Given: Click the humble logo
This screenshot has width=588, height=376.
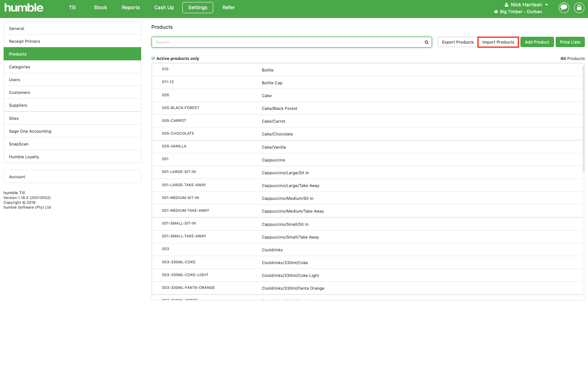Looking at the screenshot, I should point(24,7).
